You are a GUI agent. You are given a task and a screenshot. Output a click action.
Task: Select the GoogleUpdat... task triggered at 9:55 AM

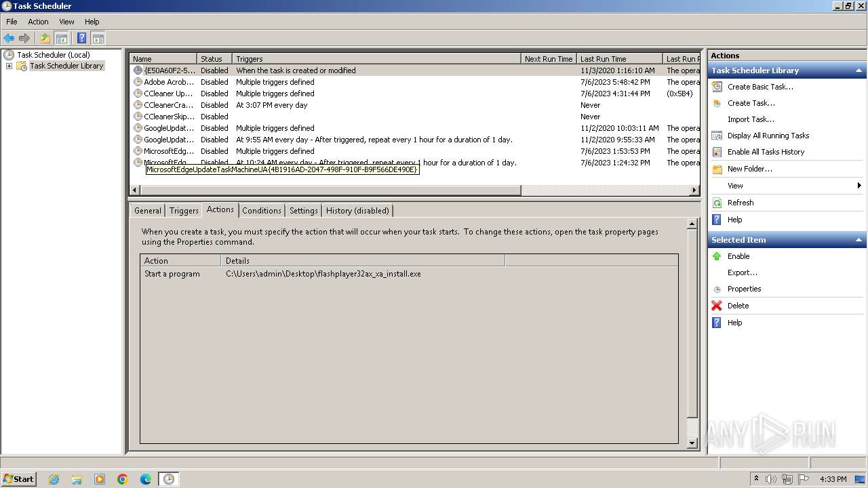(x=414, y=140)
